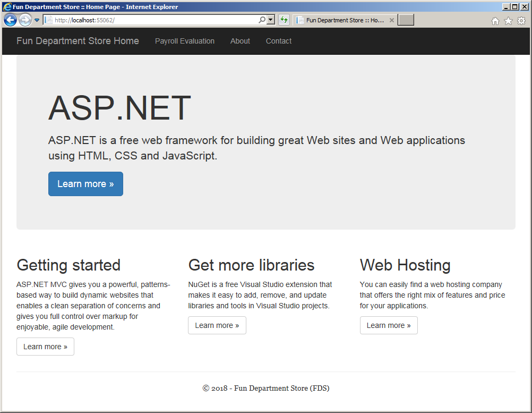Click the Home house icon

point(495,21)
